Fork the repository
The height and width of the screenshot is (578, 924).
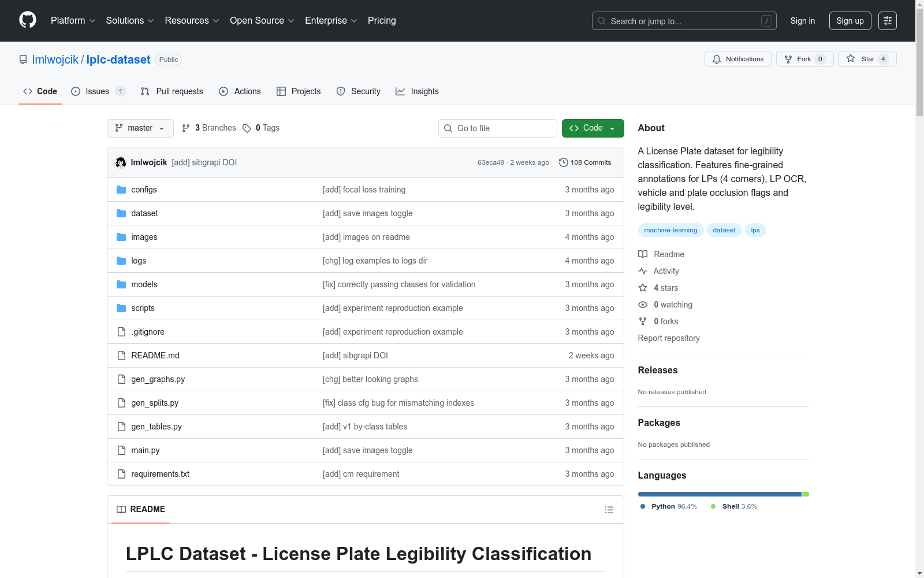click(805, 59)
